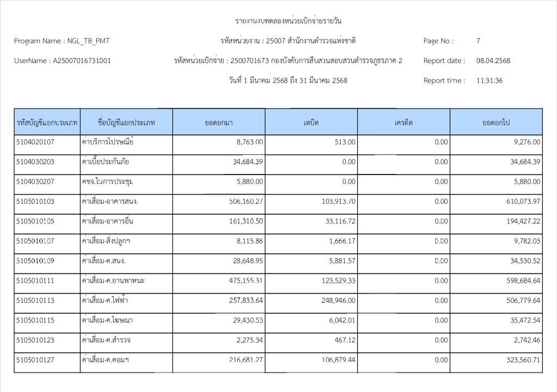Screen dimensions: 557x392
Task: Click the ยอดยกมา column header
Action: [219, 123]
